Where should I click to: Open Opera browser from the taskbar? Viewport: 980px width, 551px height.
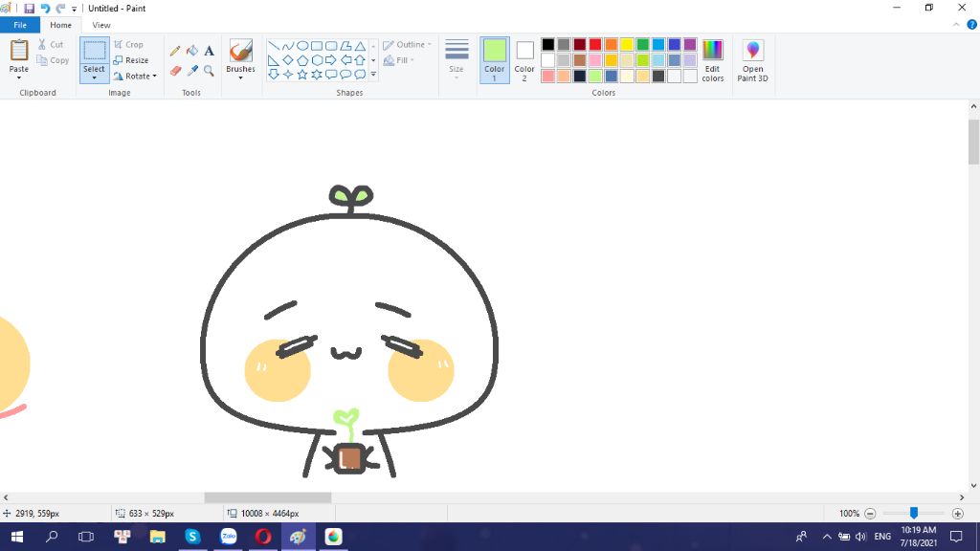[x=263, y=537]
